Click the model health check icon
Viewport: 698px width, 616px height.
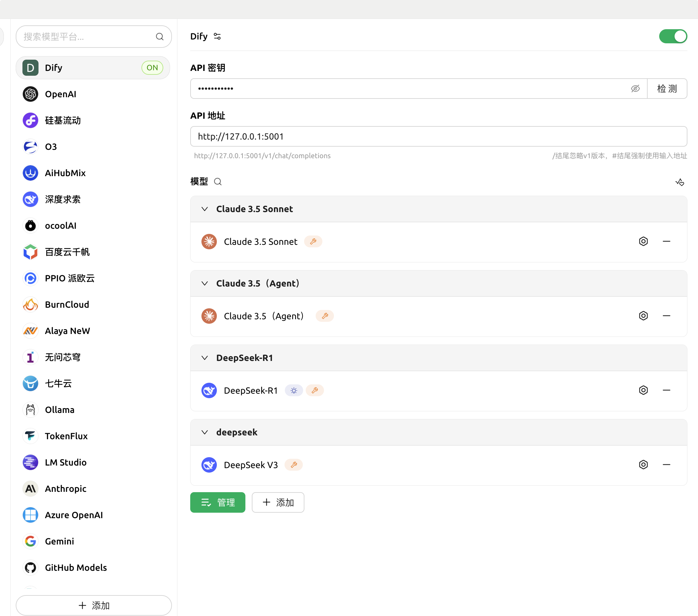pos(680,182)
